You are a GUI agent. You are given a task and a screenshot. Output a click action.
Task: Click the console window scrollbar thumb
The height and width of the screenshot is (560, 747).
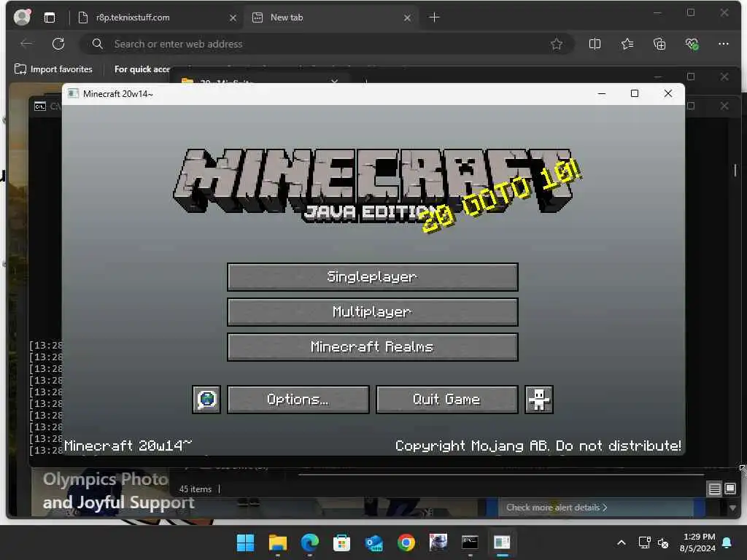tap(735, 170)
